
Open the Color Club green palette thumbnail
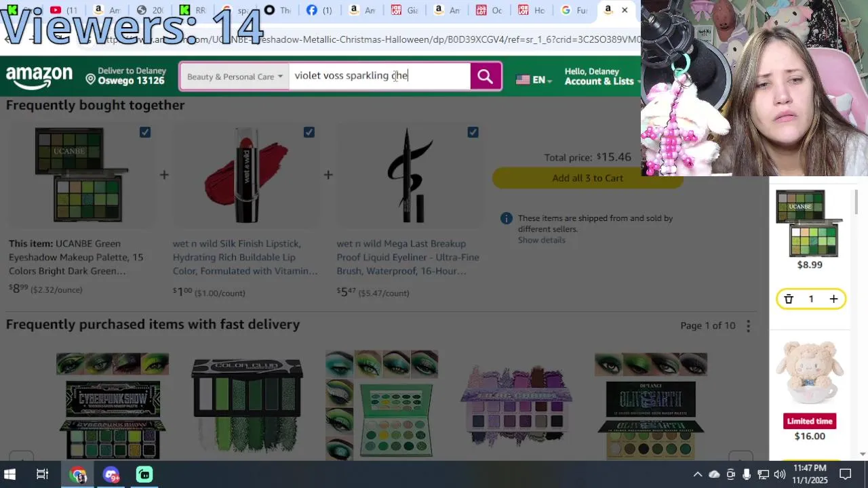[x=248, y=405]
